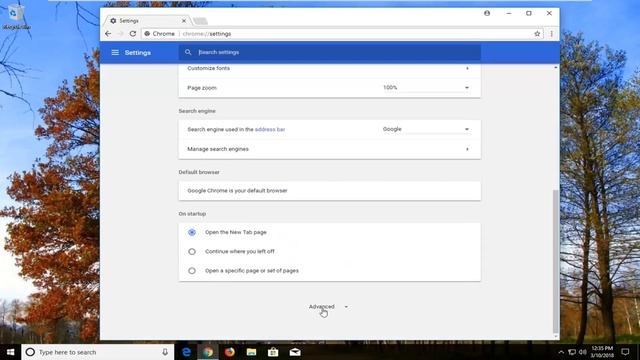Bookmark this page with the star
This screenshot has width=640, height=360.
pyautogui.click(x=537, y=34)
